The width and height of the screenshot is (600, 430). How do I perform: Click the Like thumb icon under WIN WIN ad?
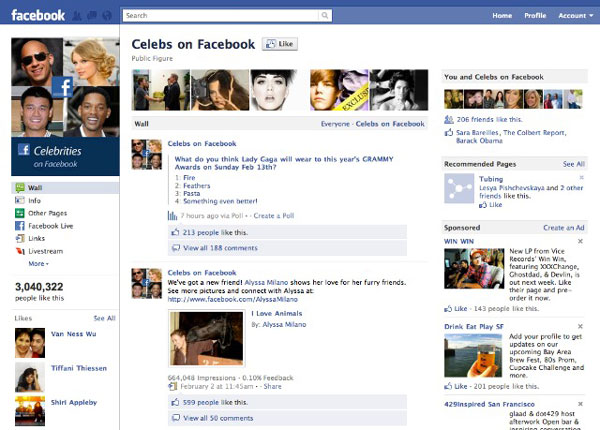(x=448, y=309)
